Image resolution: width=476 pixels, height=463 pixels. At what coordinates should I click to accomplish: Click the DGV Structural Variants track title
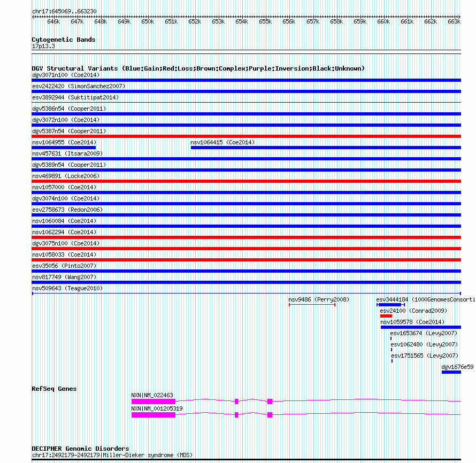tap(198, 68)
